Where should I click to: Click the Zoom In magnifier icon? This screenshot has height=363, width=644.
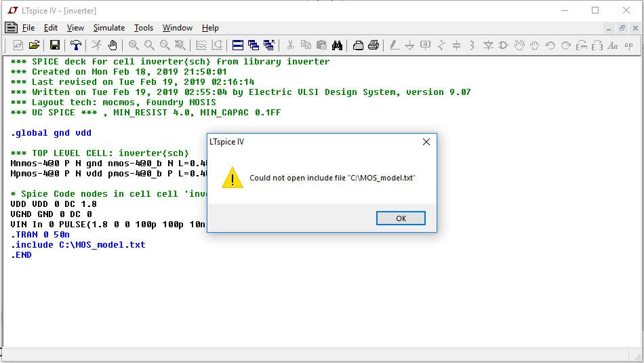134,45
